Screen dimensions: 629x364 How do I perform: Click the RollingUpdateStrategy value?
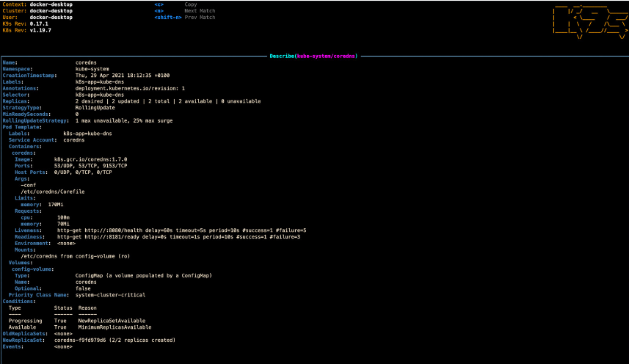tap(124, 120)
